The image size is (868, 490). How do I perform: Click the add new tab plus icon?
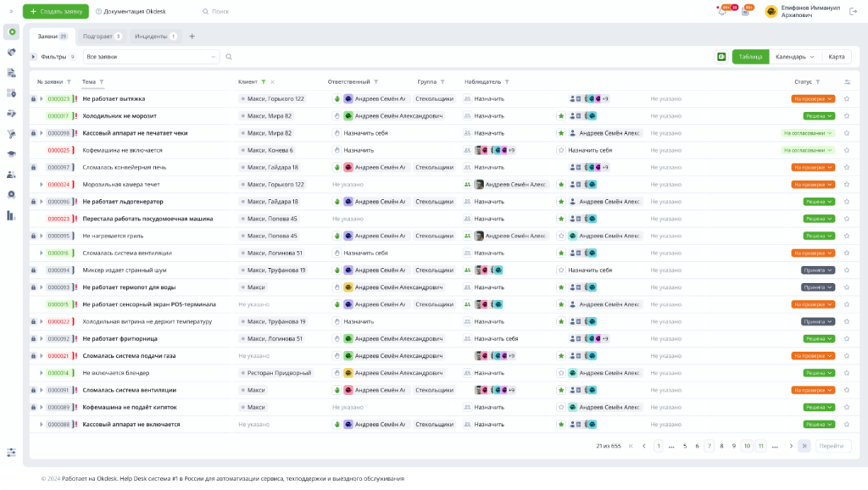[x=192, y=36]
